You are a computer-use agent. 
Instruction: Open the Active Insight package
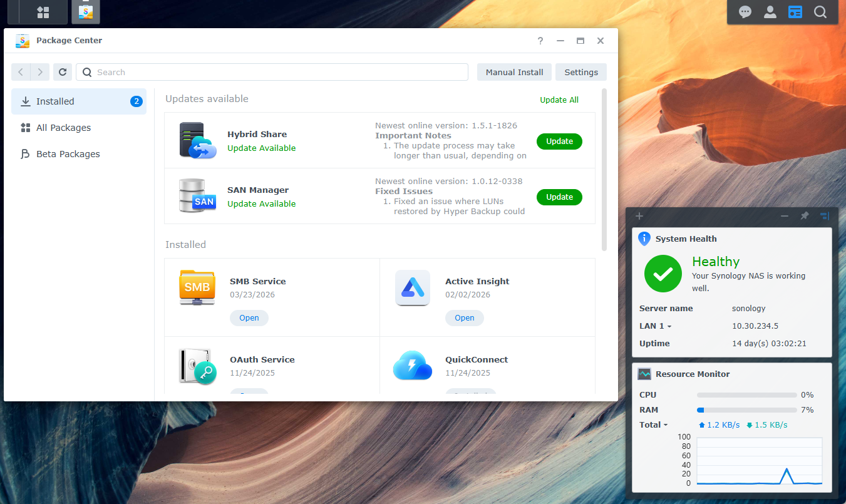click(x=465, y=318)
